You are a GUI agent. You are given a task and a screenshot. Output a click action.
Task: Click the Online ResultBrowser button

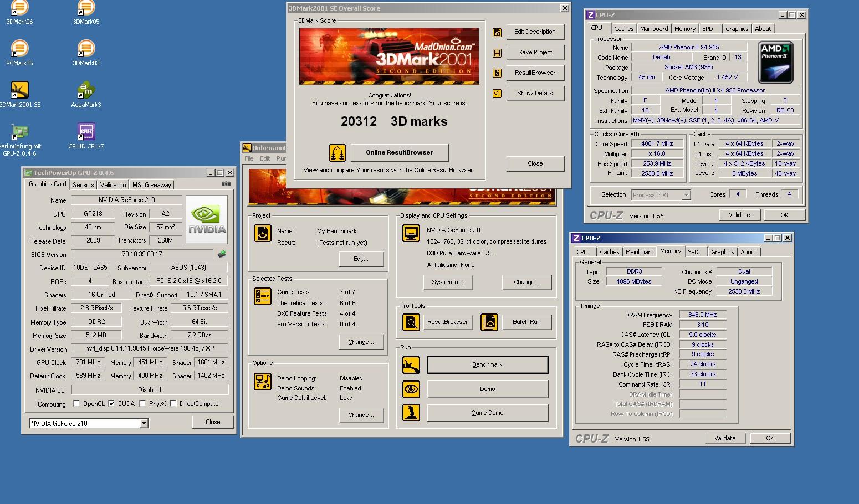tap(399, 152)
